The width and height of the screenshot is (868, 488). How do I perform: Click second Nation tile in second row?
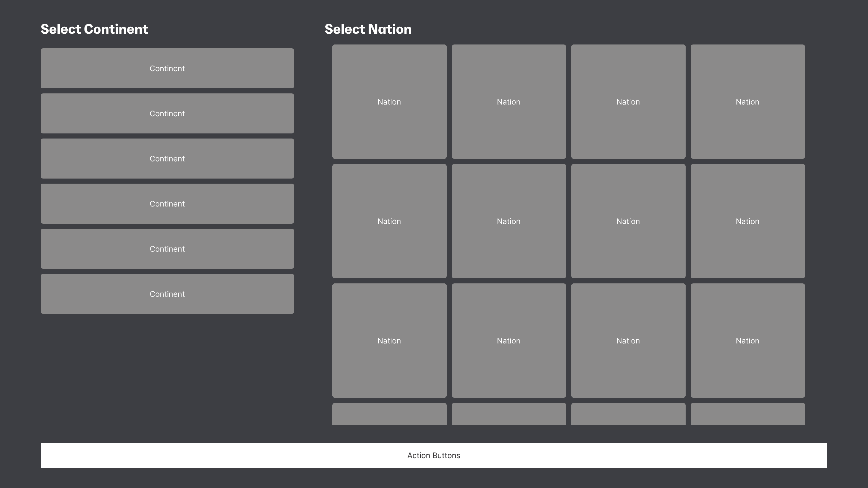pos(509,221)
